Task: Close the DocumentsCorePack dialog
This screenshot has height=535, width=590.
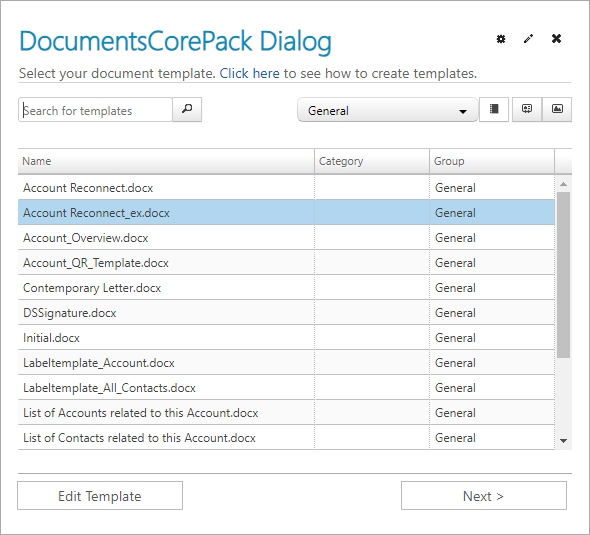Action: pyautogui.click(x=556, y=38)
